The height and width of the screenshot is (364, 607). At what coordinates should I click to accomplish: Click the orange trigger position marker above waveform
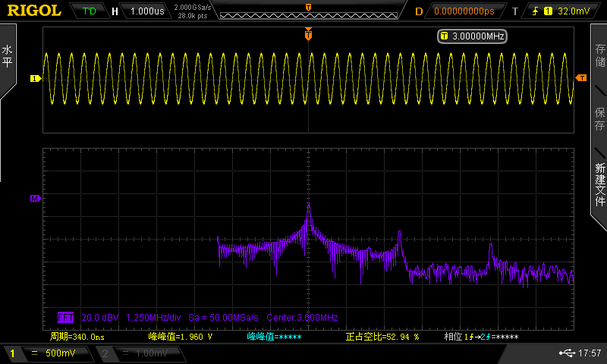pyautogui.click(x=308, y=34)
